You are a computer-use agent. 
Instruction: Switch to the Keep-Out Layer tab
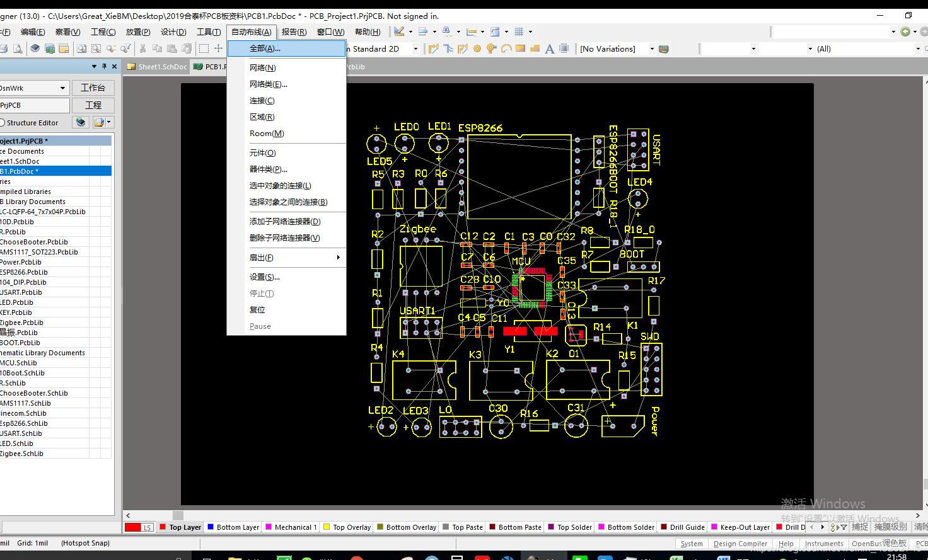tap(741, 527)
